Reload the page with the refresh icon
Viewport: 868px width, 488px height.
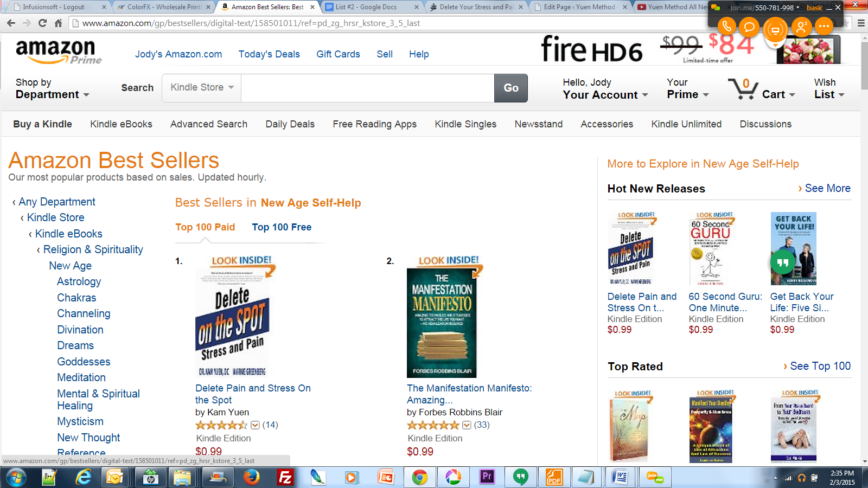click(x=43, y=23)
